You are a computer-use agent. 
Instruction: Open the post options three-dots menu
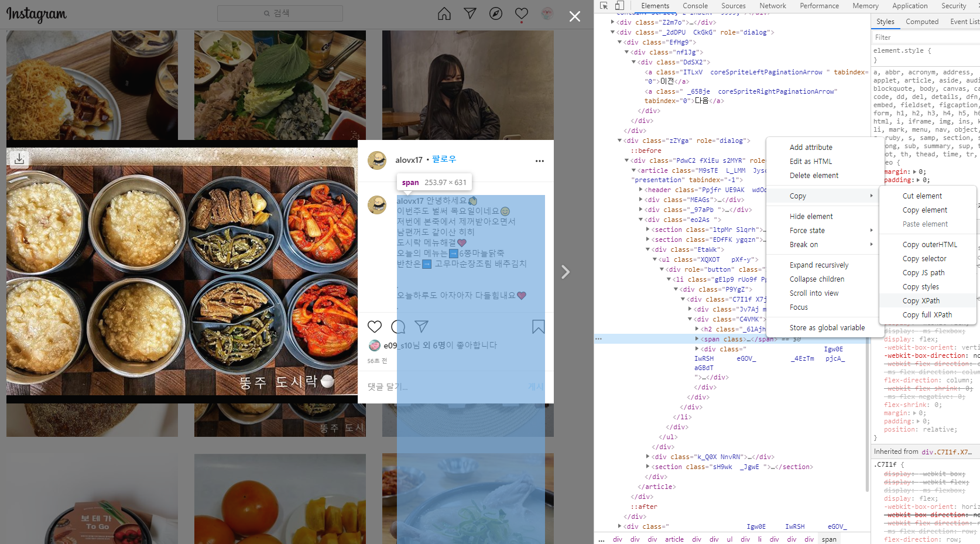tap(540, 160)
